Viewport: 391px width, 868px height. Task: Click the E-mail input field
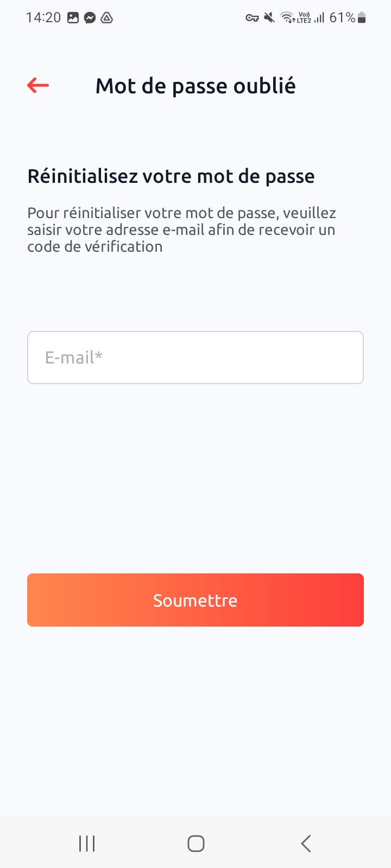195,358
